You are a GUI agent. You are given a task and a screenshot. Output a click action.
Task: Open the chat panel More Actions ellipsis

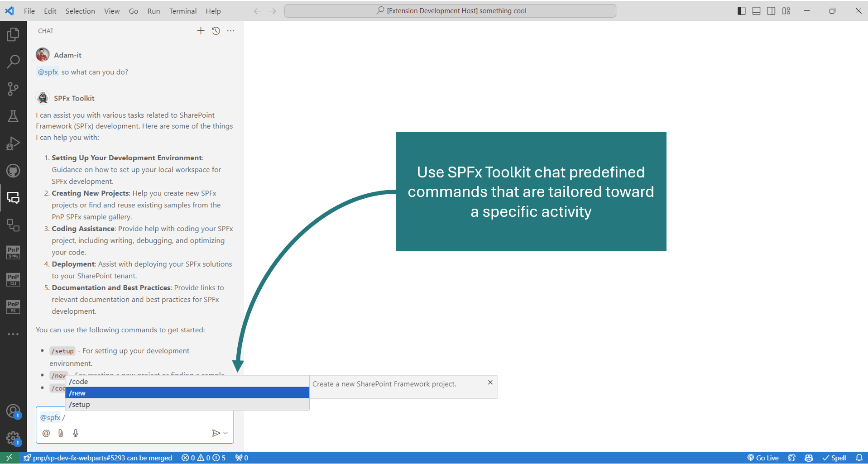coord(230,30)
